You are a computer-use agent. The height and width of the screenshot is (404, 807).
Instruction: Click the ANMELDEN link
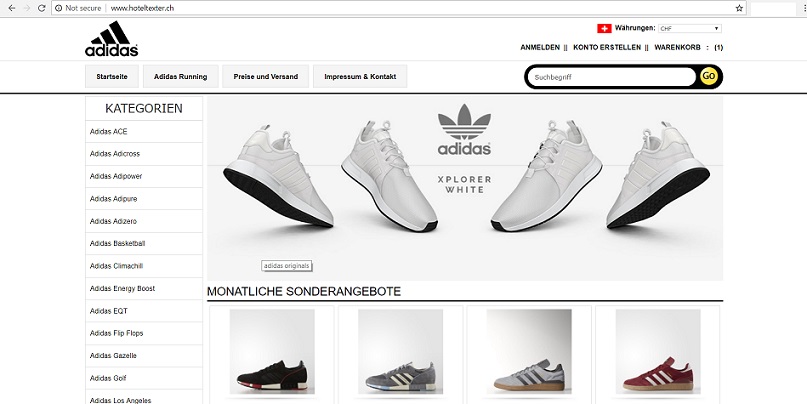click(540, 47)
